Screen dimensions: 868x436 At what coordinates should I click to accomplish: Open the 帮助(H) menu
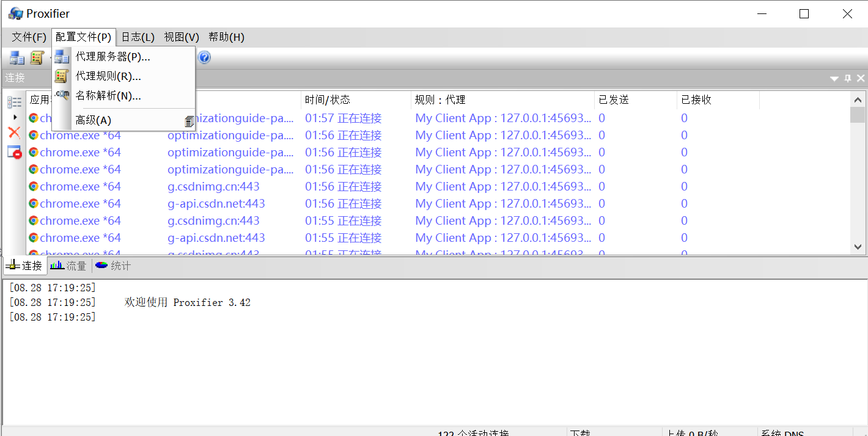coord(226,37)
